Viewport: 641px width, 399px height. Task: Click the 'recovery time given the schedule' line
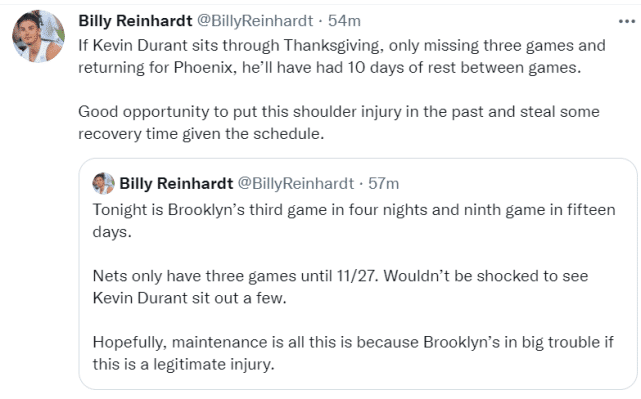201,134
